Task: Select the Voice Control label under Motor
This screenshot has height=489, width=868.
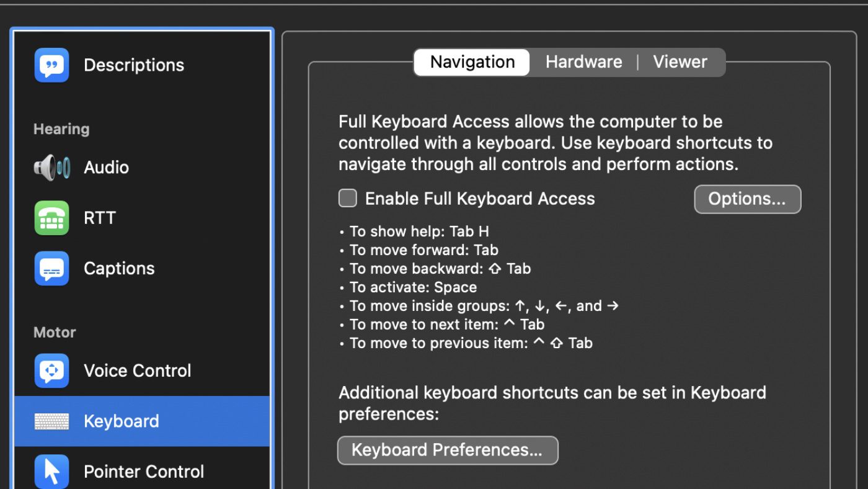Action: pos(137,370)
